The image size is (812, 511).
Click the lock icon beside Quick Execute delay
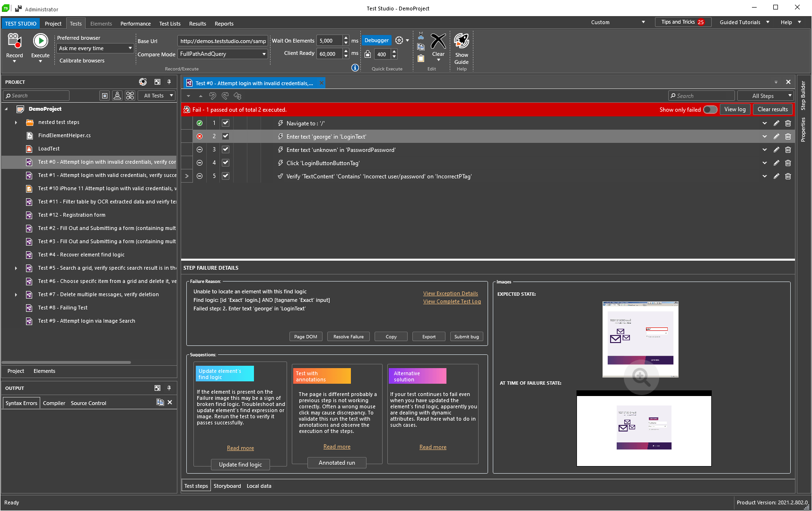coord(367,54)
